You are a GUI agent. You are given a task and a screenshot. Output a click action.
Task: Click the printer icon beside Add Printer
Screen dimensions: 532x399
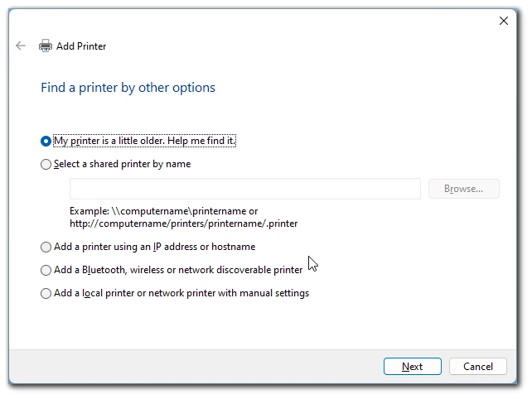point(46,46)
